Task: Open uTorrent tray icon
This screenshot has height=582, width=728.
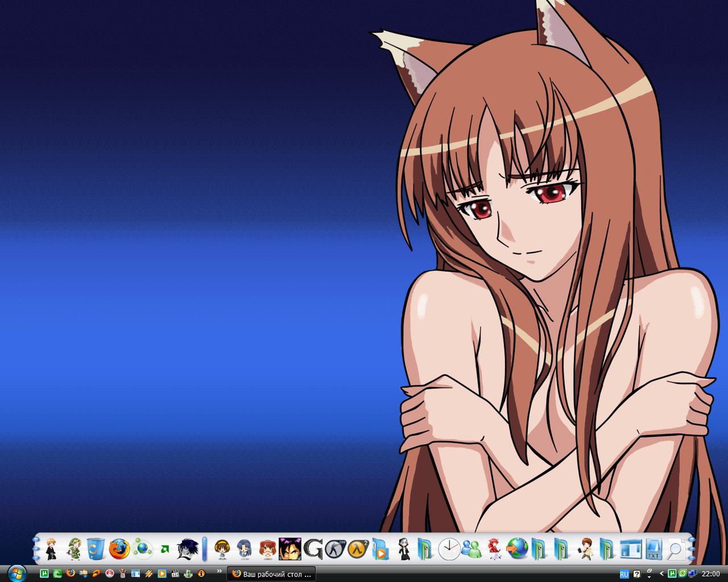Action: [672, 573]
